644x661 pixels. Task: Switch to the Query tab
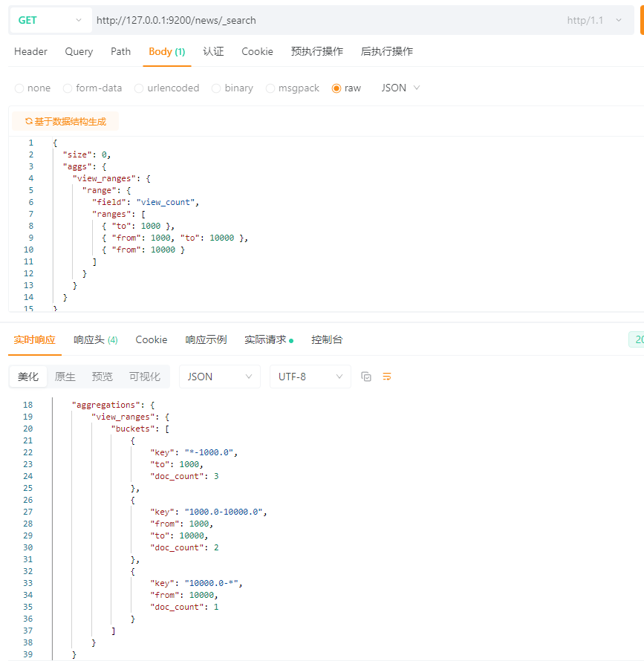tap(79, 51)
